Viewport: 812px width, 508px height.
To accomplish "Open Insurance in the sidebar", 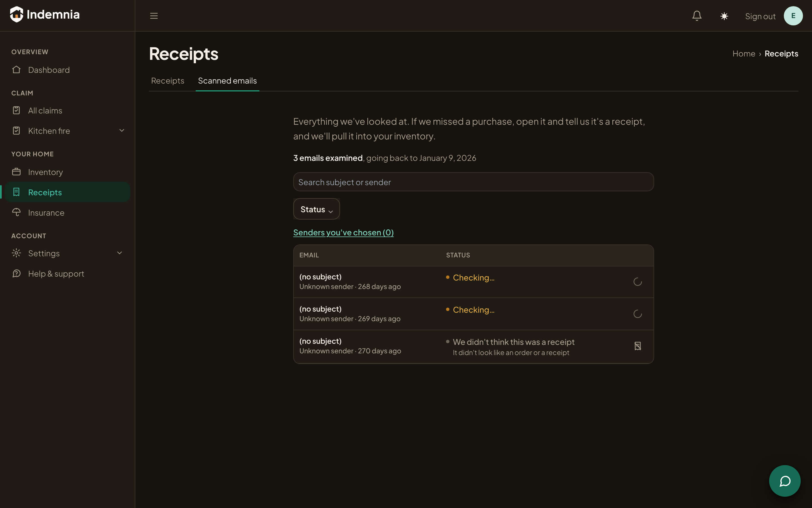I will pos(67,213).
